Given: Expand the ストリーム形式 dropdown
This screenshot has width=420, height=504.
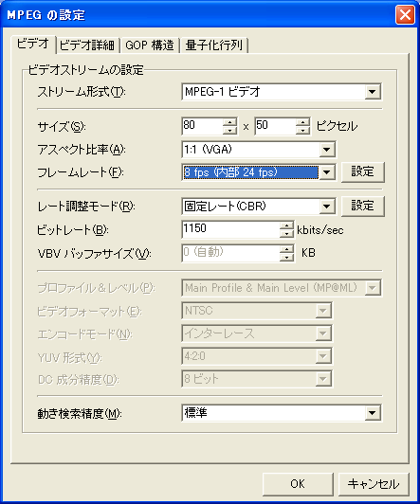Looking at the screenshot, I should [373, 92].
